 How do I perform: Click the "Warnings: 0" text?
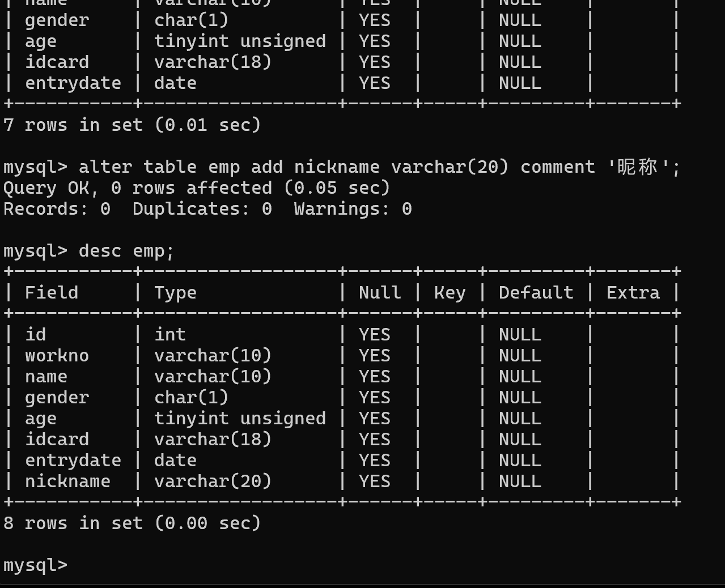(353, 209)
